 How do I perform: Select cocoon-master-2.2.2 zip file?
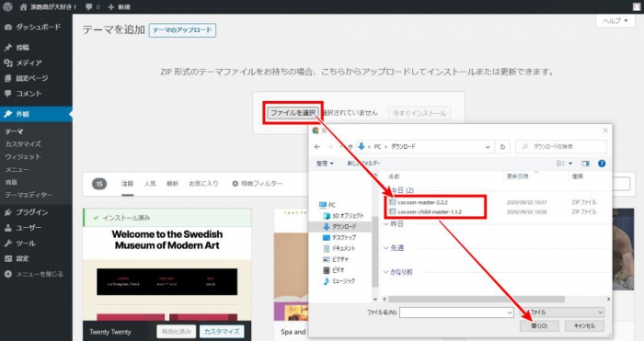coord(423,202)
